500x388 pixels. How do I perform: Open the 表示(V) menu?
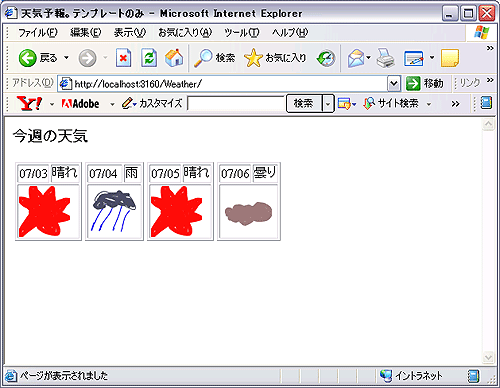coord(130,33)
